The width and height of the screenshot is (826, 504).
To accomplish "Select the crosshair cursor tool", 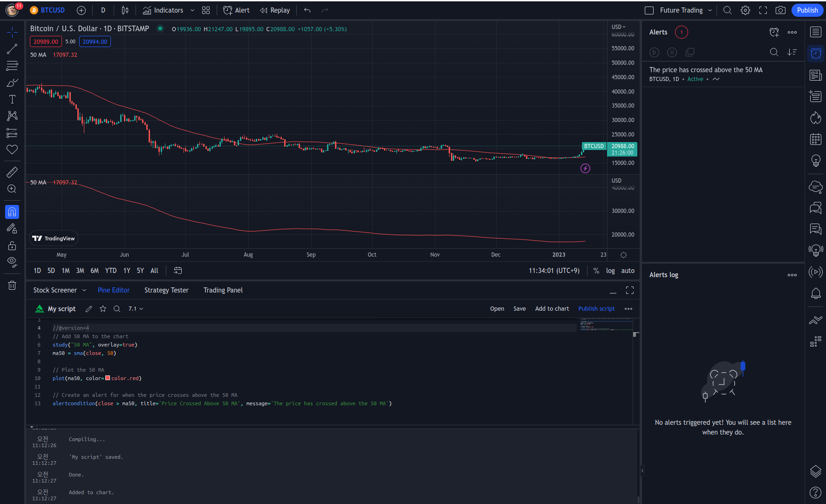I will point(12,32).
